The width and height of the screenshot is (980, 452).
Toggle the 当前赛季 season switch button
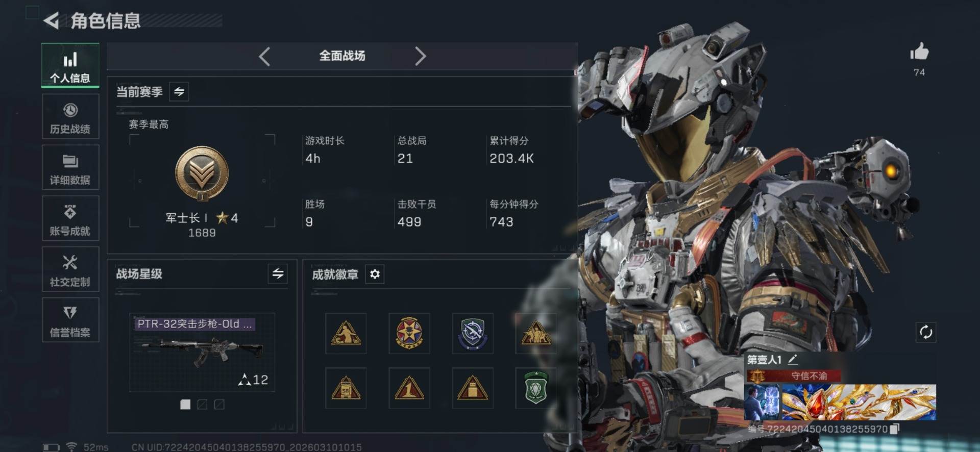point(179,92)
